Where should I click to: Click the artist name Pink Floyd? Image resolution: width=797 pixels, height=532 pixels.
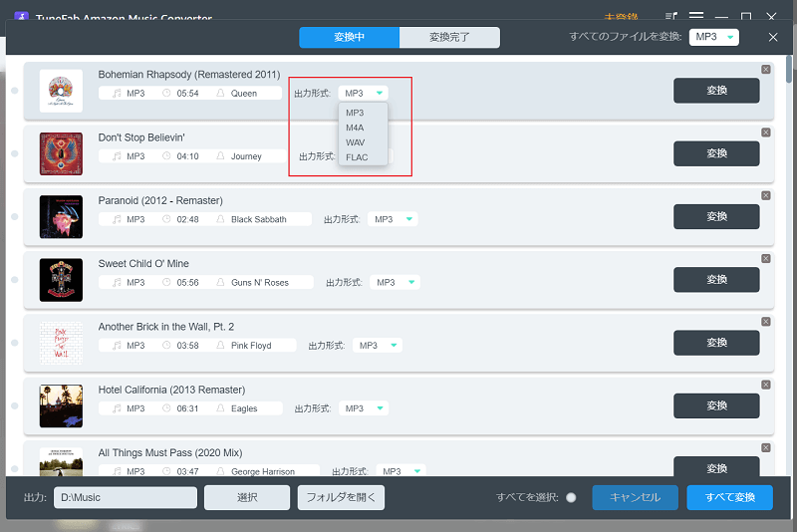click(251, 346)
